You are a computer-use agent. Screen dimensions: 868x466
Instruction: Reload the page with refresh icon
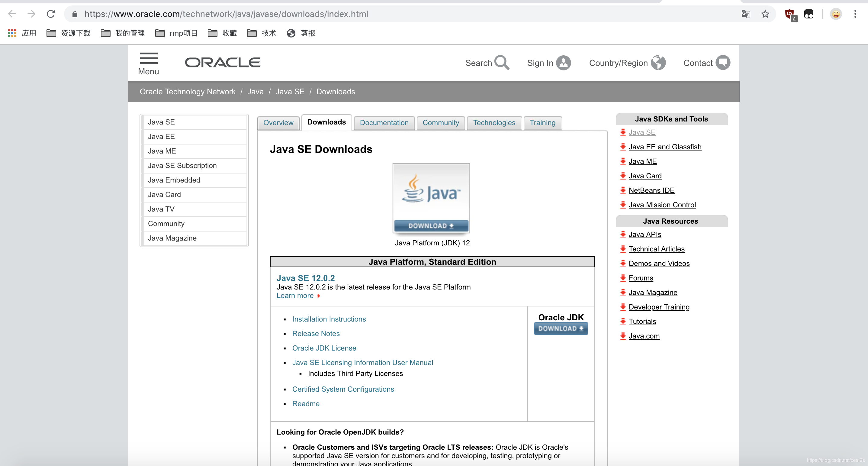(51, 14)
